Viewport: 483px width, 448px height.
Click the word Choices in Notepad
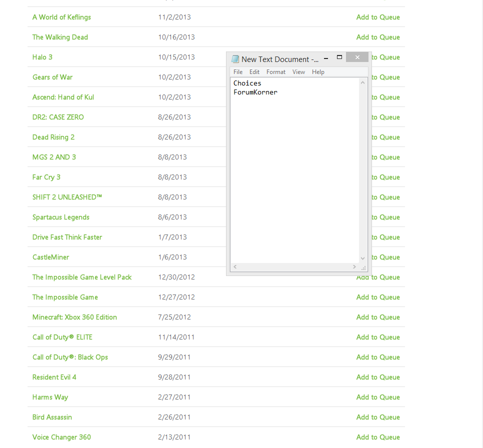pos(247,83)
